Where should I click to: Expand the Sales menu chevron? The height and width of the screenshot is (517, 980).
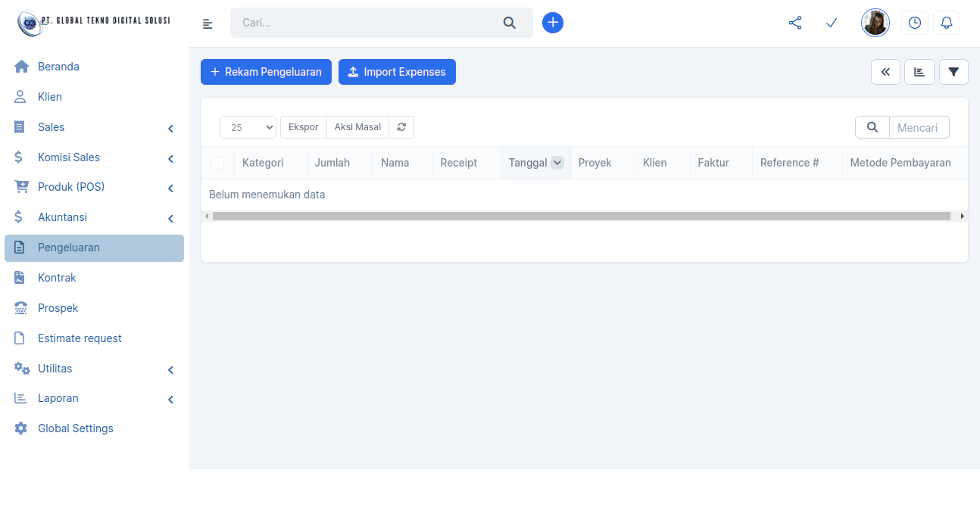(170, 129)
